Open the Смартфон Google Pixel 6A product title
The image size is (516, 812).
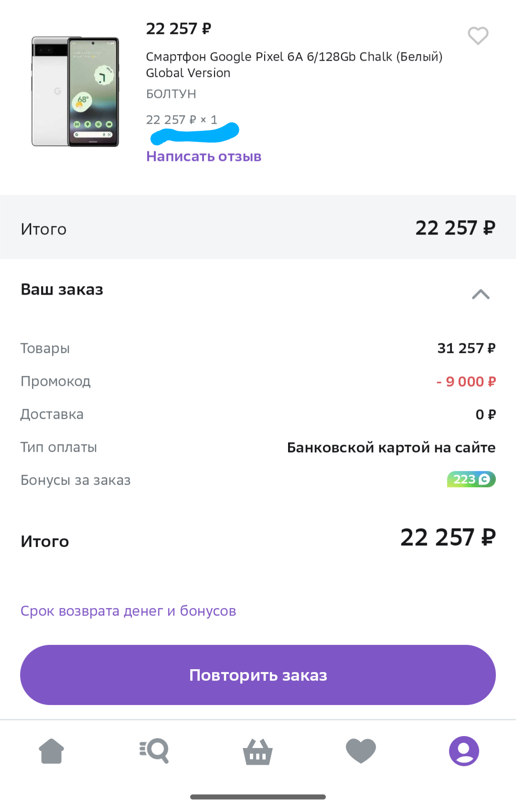pos(294,64)
